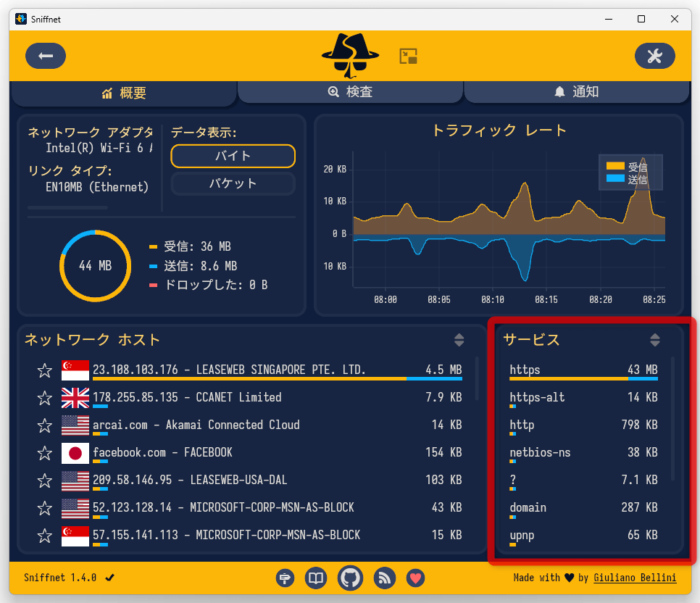Click the back arrow button
This screenshot has height=603, width=700.
(x=46, y=56)
